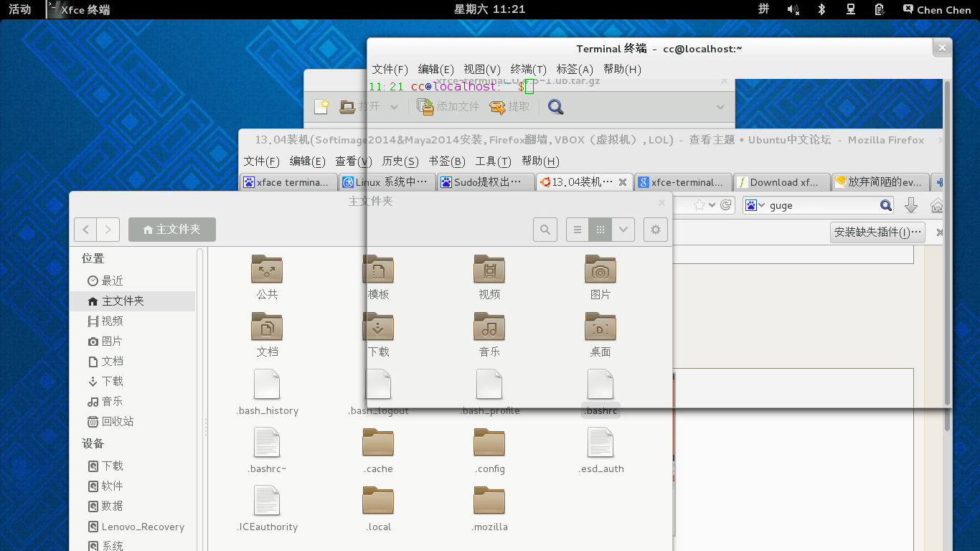
Task: Switch to Linux 系统中 Firefox tab
Action: coord(387,182)
